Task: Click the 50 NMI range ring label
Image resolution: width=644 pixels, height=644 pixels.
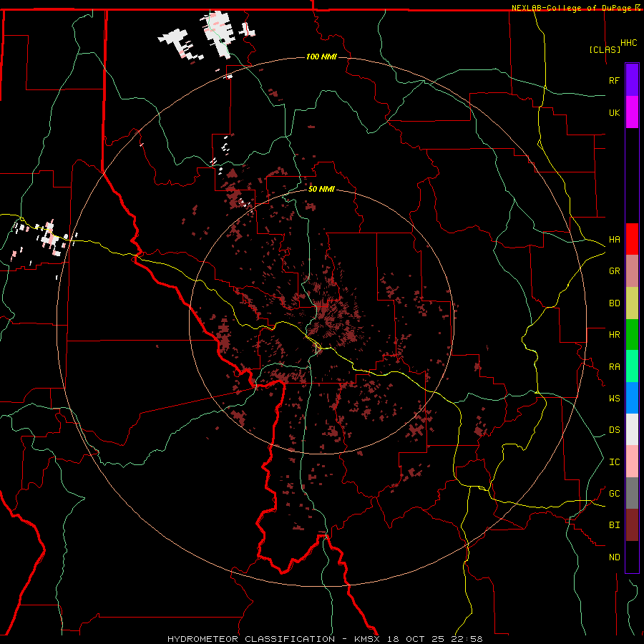Action: [x=321, y=189]
